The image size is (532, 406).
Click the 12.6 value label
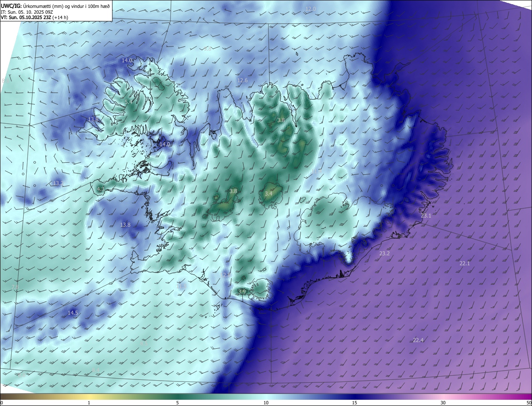pyautogui.click(x=242, y=80)
